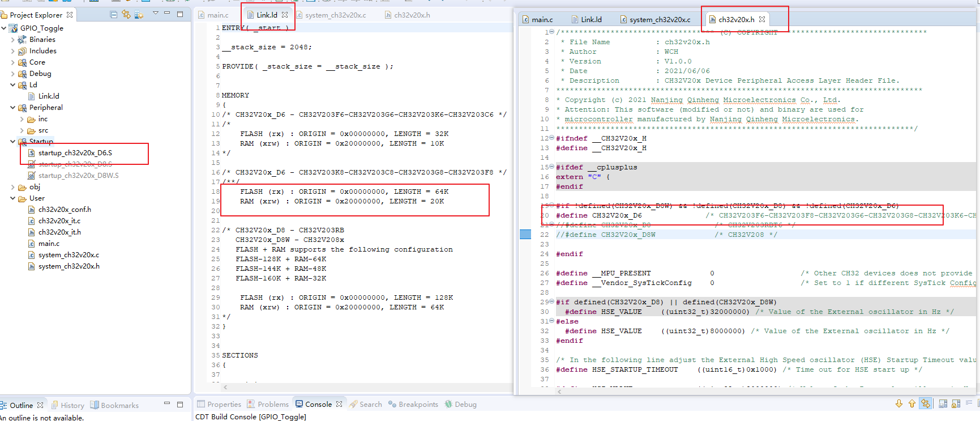Fold the #if defined block at line 29
The width and height of the screenshot is (980, 421).
pyautogui.click(x=552, y=301)
